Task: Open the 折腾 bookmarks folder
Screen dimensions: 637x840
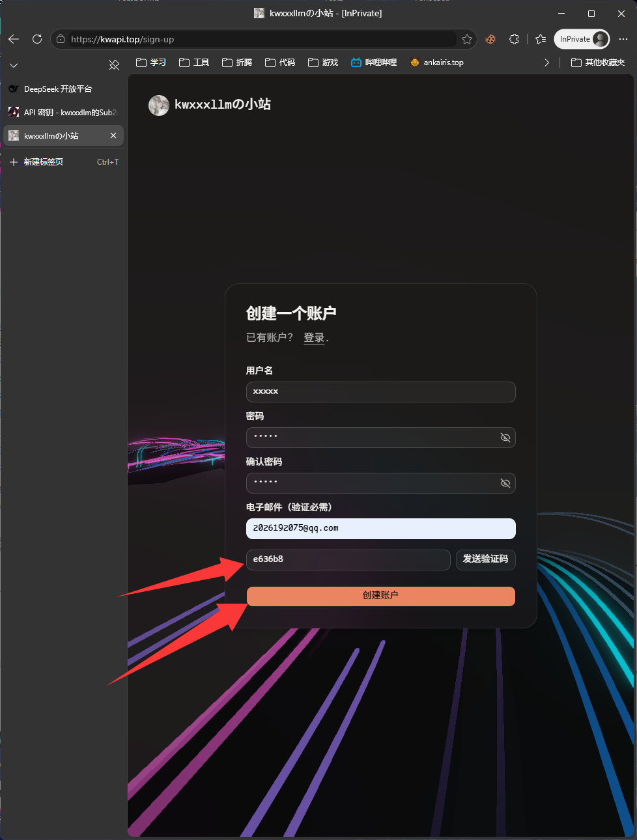Action: (237, 63)
